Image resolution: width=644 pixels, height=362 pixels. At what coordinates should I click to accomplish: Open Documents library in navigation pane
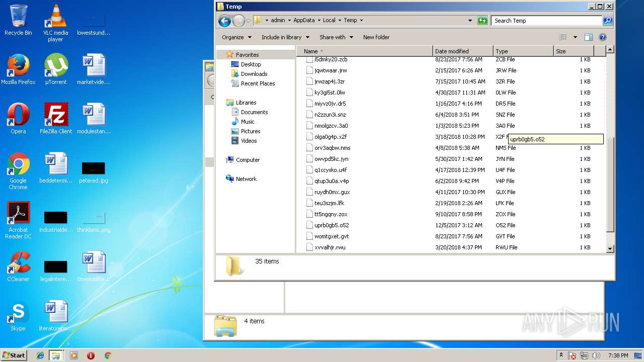pos(254,112)
